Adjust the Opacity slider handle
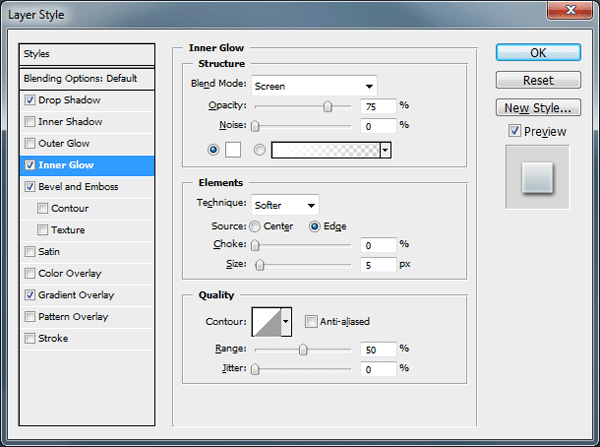This screenshot has width=600, height=447. (x=328, y=106)
